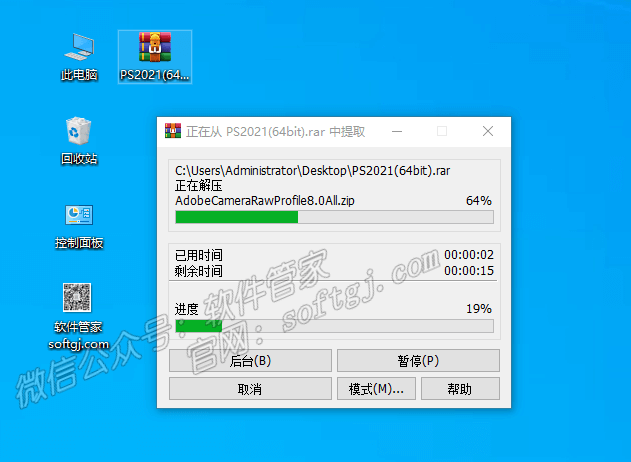Click the 已用时间 label
The width and height of the screenshot is (631, 462).
[x=198, y=255]
